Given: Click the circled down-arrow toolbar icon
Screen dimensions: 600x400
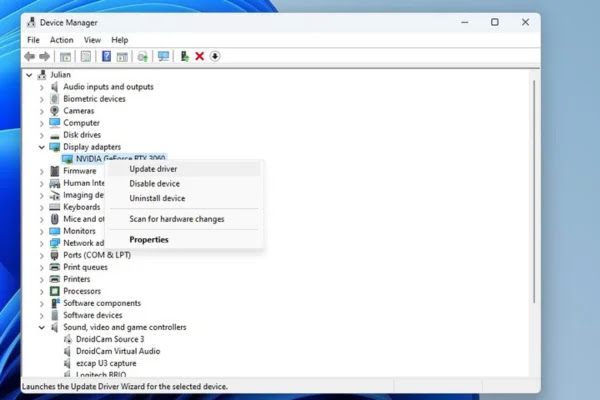Looking at the screenshot, I should pos(215,56).
